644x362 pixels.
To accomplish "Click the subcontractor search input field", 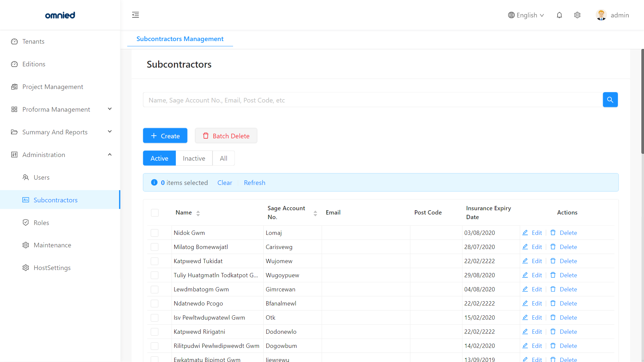I will pos(372,100).
